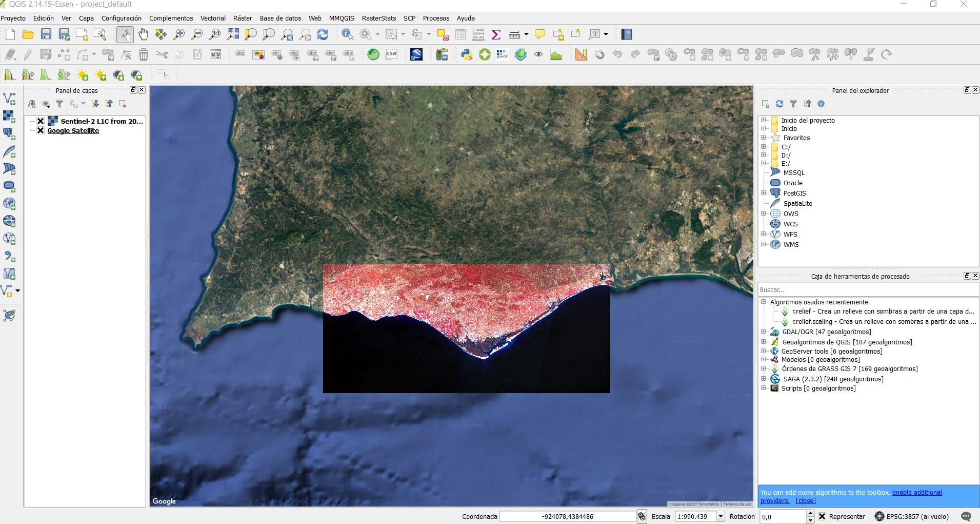
Task: Open the messages log speech bubble icon
Action: pos(966,516)
